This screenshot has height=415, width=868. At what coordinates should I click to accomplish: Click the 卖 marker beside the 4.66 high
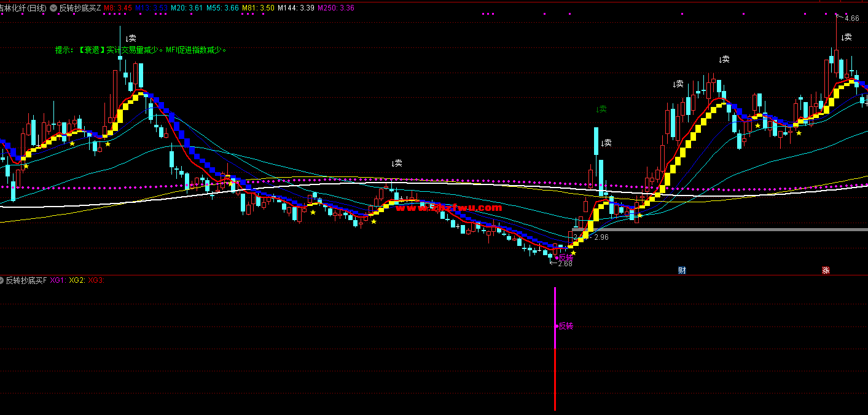click(848, 37)
